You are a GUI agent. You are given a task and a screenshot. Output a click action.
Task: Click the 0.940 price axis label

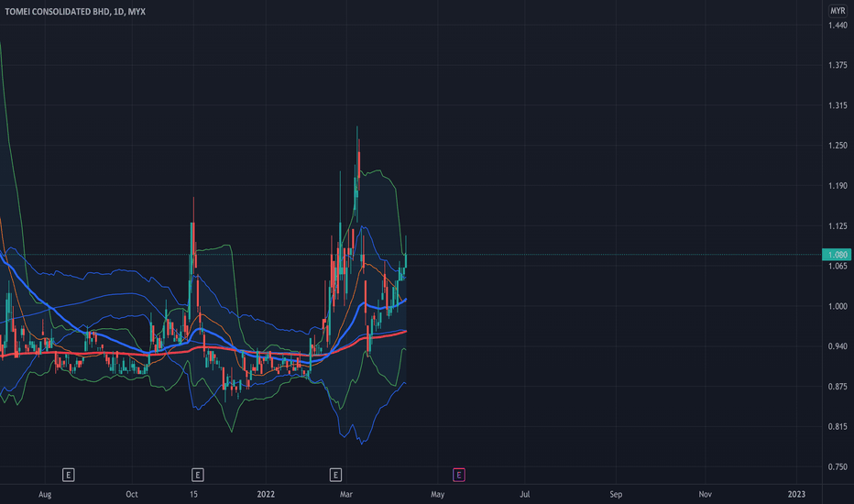[x=838, y=346]
